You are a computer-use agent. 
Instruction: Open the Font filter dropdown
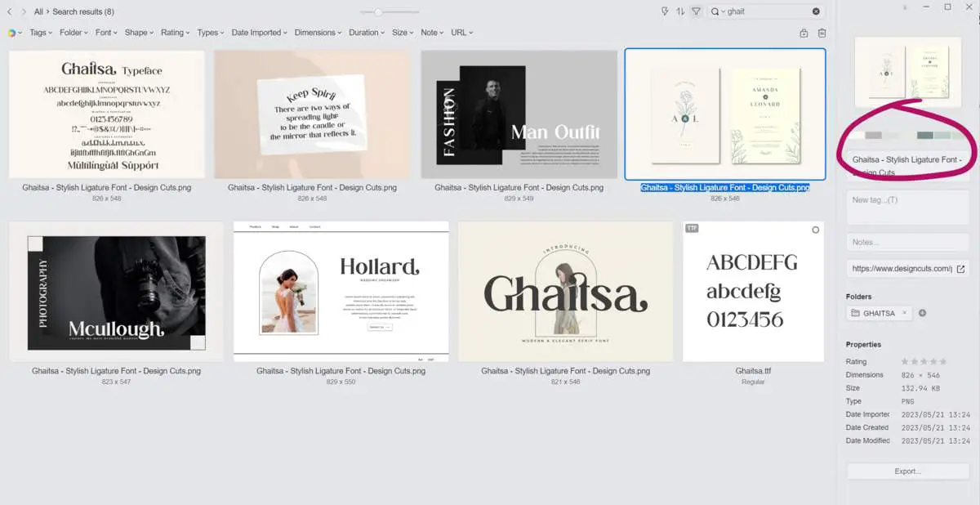[106, 33]
